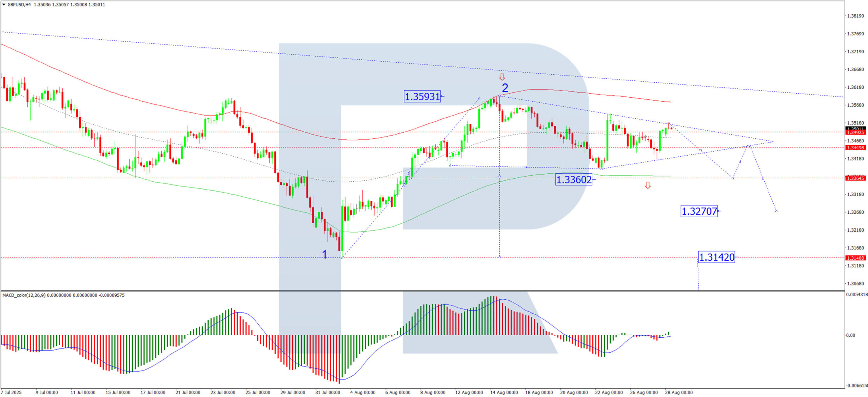Click the 0.00 level on the MACD scale

850,336
